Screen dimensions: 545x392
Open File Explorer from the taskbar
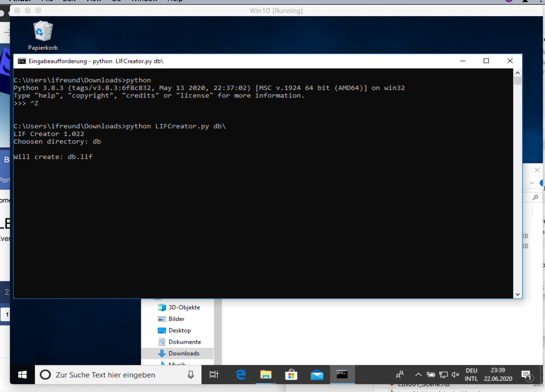point(266,374)
